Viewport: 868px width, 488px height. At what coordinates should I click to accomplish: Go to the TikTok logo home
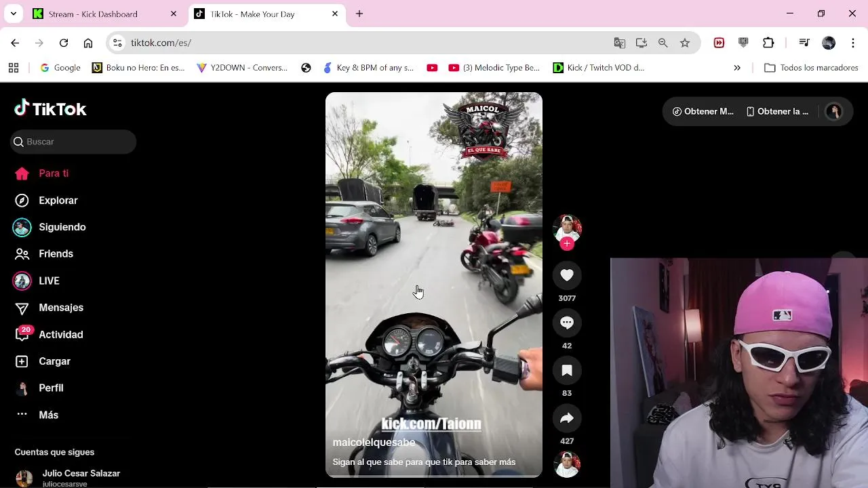[x=50, y=108]
